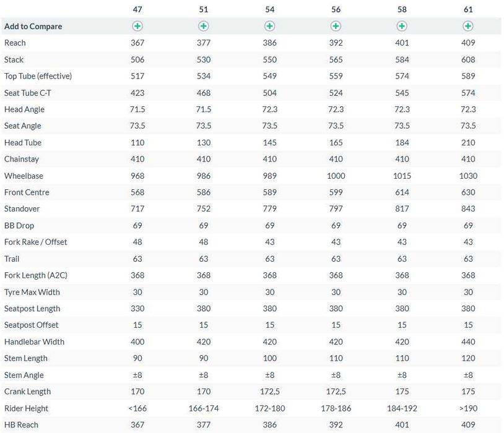Viewport: 504px width, 433px height.
Task: Click the Stack row label
Action: click(x=14, y=59)
